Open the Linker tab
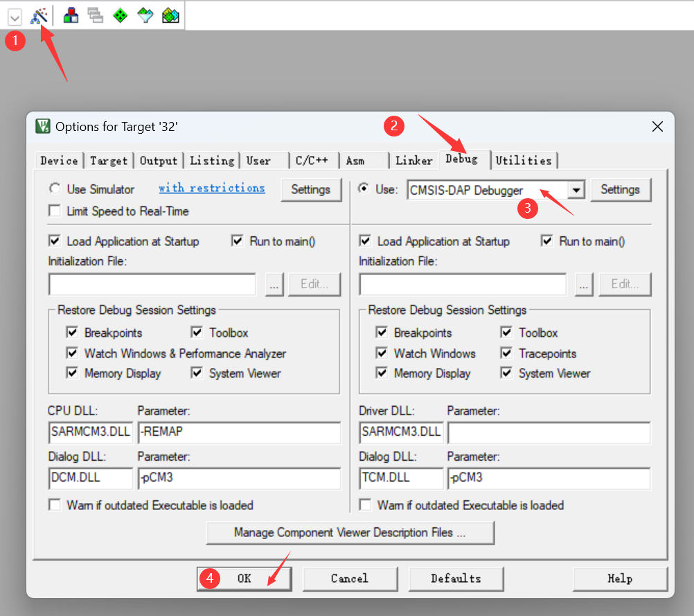The width and height of the screenshot is (694, 616). click(x=413, y=160)
